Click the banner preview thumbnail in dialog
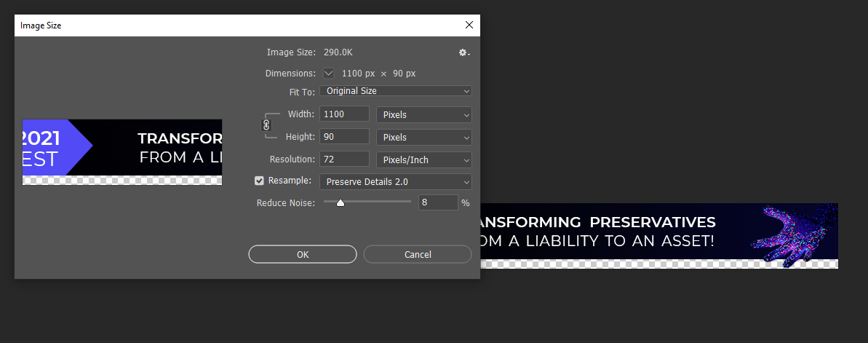 tap(122, 151)
